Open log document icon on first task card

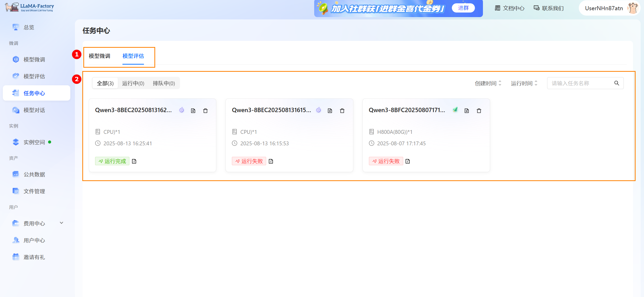point(193,111)
